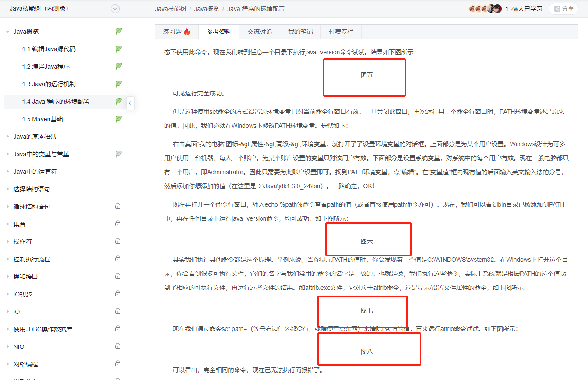Click the lock icon on 使用JDBC操作数据库
This screenshot has height=380, width=588.
coord(118,329)
